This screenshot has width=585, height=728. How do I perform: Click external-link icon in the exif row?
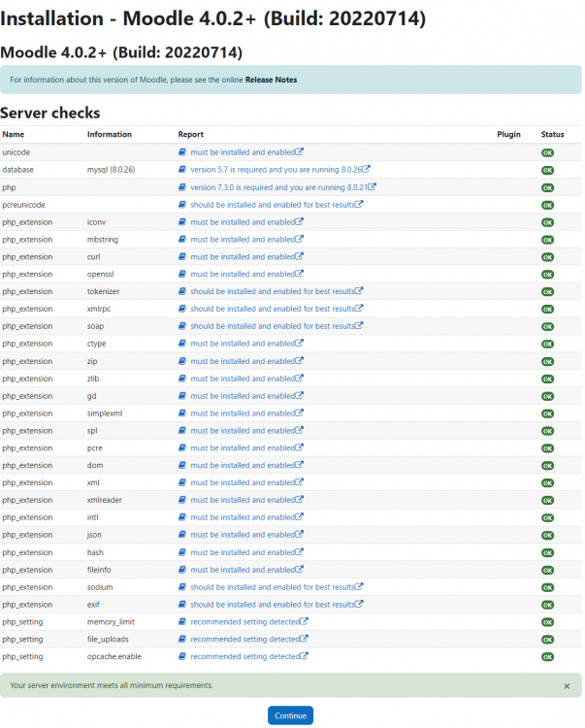[360, 605]
